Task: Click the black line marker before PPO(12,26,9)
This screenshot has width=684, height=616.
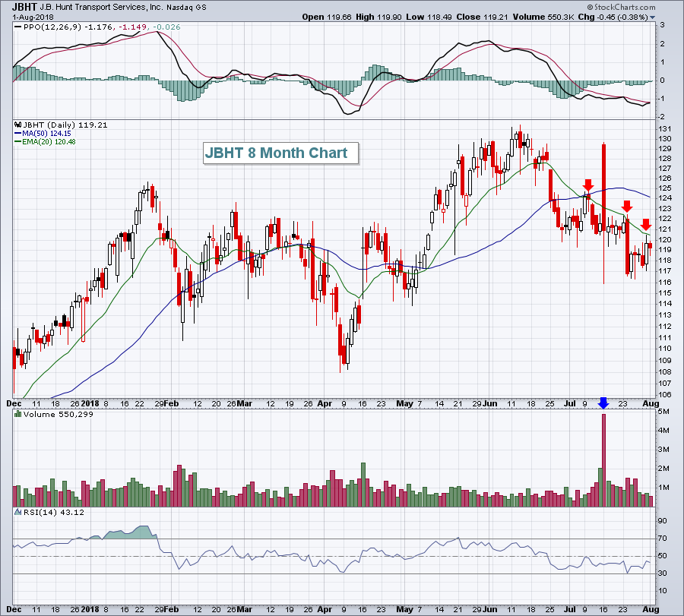Action: [18, 27]
